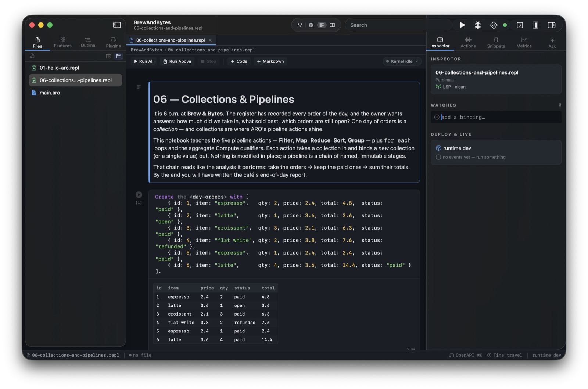Start debugging with the bug icon
The width and height of the screenshot is (588, 389).
(478, 25)
